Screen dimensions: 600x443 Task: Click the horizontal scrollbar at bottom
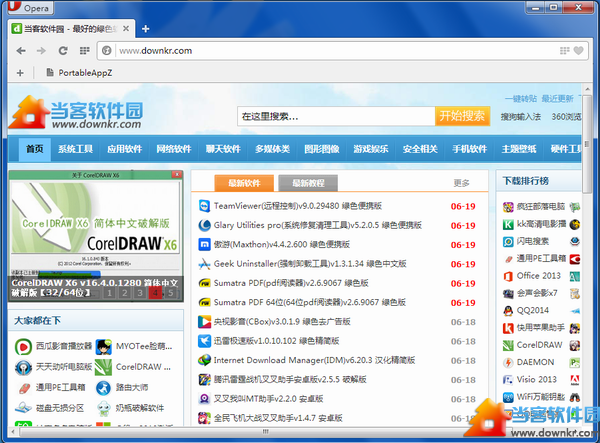tap(264, 432)
